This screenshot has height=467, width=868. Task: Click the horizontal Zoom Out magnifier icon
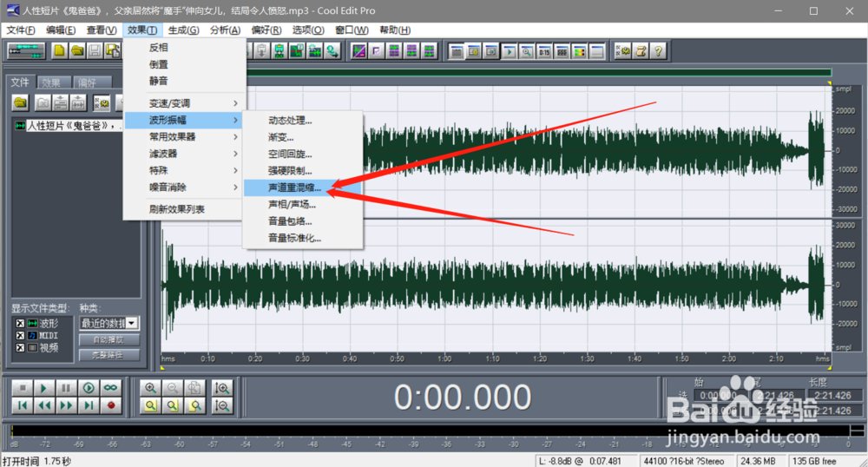pyautogui.click(x=172, y=388)
